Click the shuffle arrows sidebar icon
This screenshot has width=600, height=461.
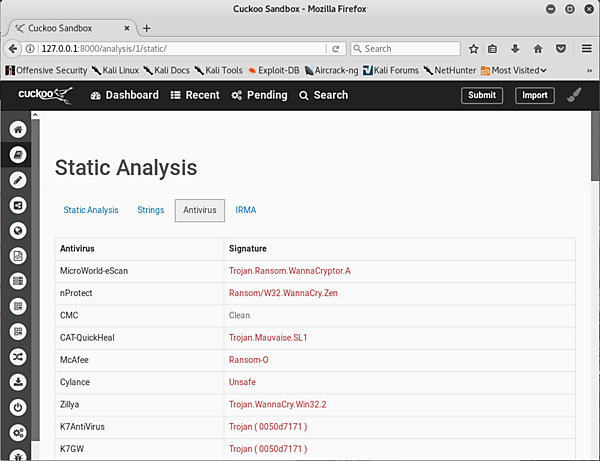click(18, 357)
